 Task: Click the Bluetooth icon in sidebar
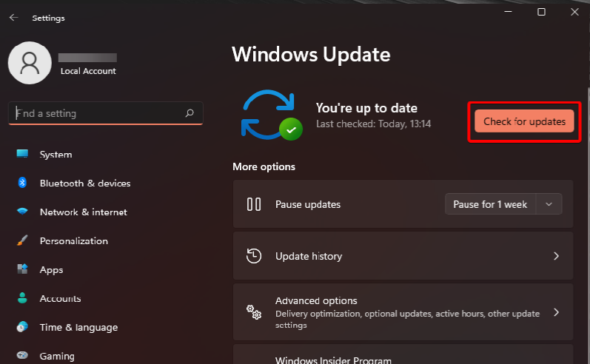(x=22, y=183)
